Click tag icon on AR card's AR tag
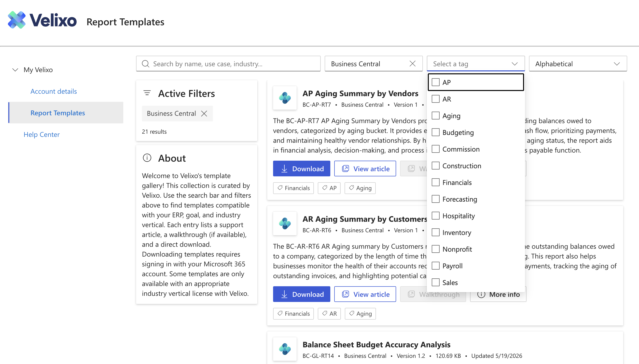The width and height of the screenshot is (639, 364). (325, 313)
